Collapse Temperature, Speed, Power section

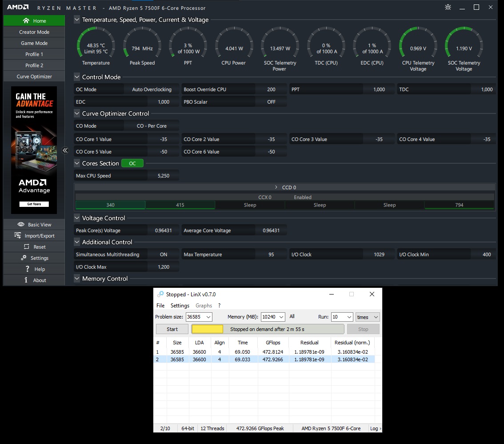click(x=77, y=20)
